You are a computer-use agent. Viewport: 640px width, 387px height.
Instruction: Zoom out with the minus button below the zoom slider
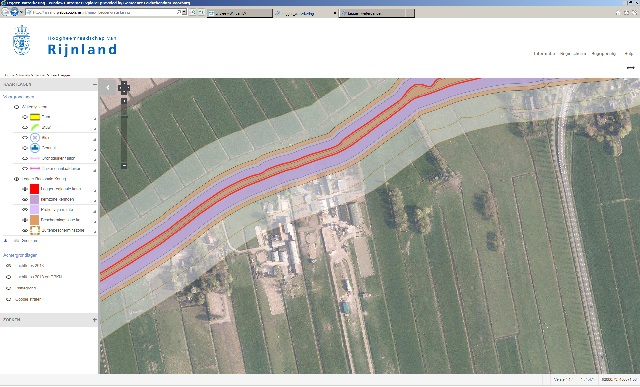pyautogui.click(x=124, y=165)
